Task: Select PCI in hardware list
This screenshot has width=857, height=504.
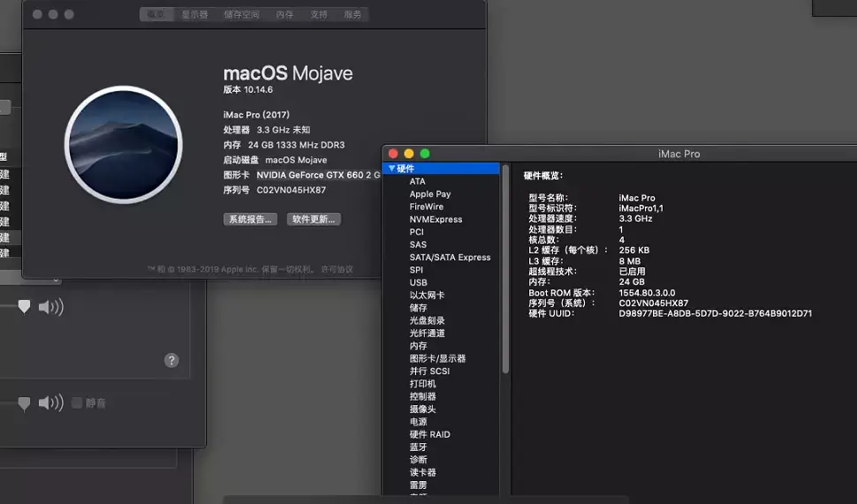Action: coord(416,231)
